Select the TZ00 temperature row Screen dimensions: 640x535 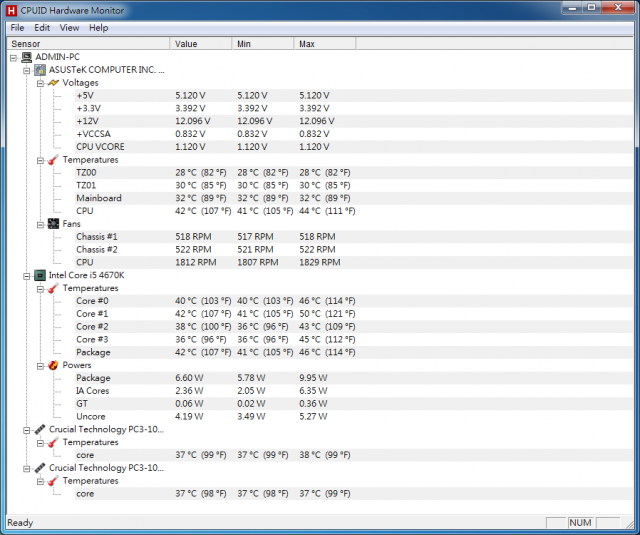click(x=354, y=173)
